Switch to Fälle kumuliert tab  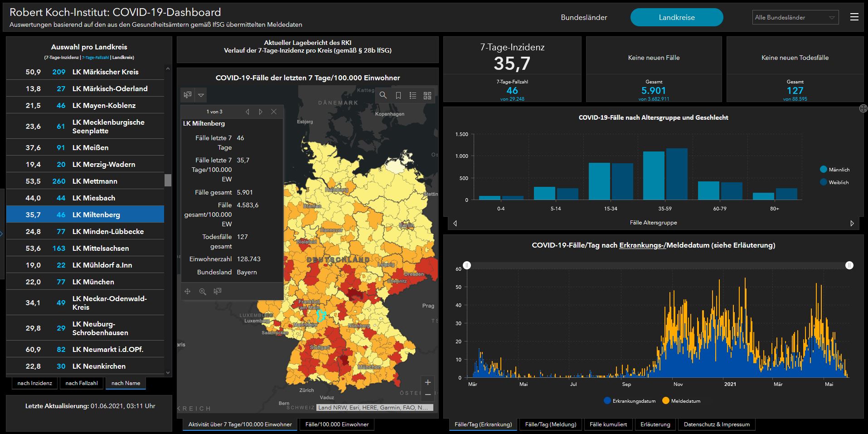tap(608, 424)
